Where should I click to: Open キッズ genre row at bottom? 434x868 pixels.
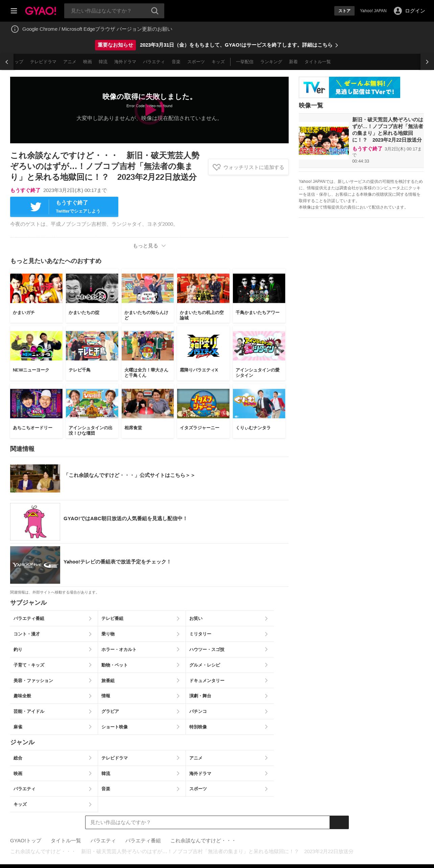(x=54, y=804)
